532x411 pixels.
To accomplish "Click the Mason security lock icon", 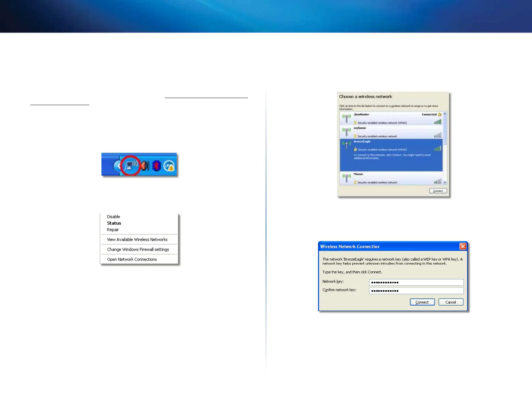I will point(355,182).
